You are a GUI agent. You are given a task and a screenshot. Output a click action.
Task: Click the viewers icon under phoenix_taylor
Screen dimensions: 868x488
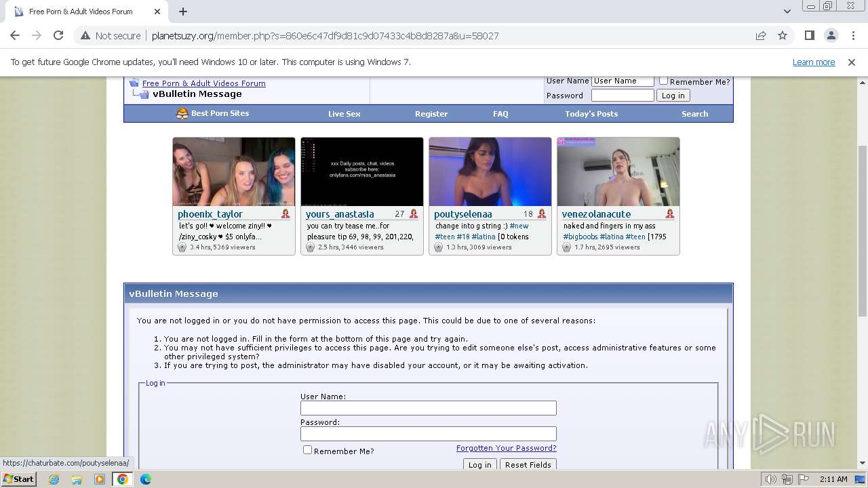click(x=182, y=247)
